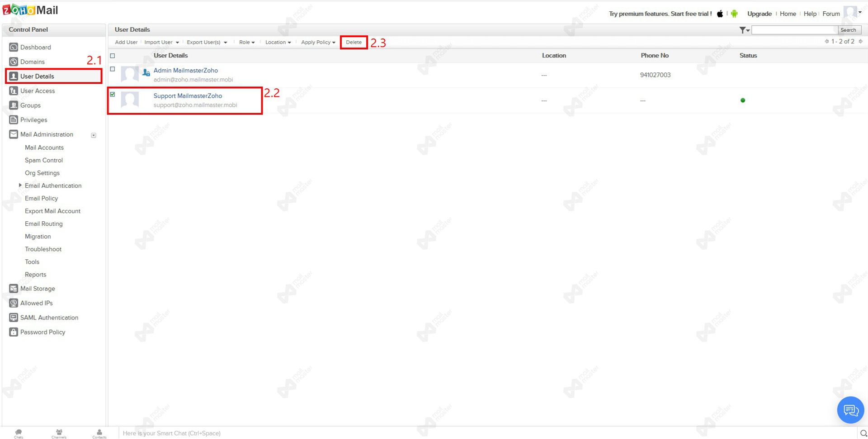Open User Details in sidebar
The image size is (868, 439).
click(x=53, y=76)
